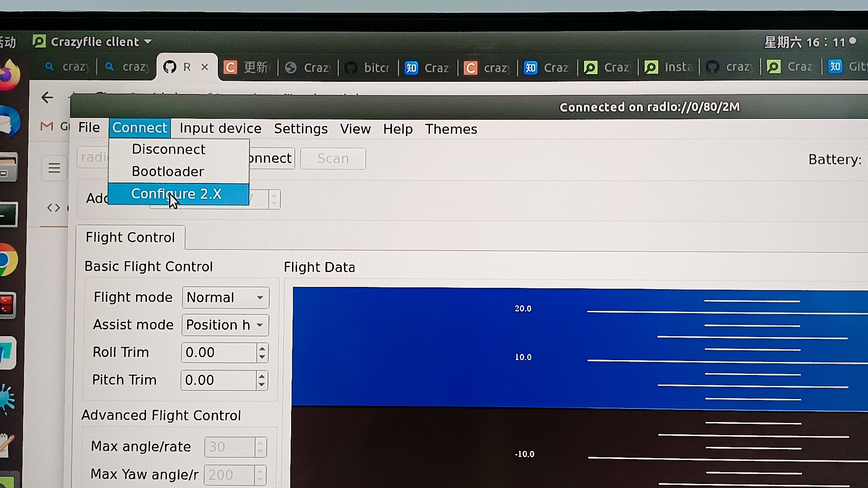Click the Gmail icon in the webpage sidebar
This screenshot has height=488, width=868.
[x=47, y=127]
